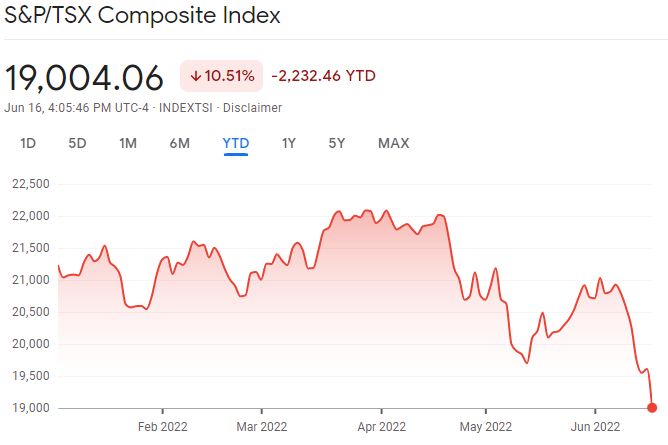Click the S&P/TSX Composite Index title

tap(143, 17)
